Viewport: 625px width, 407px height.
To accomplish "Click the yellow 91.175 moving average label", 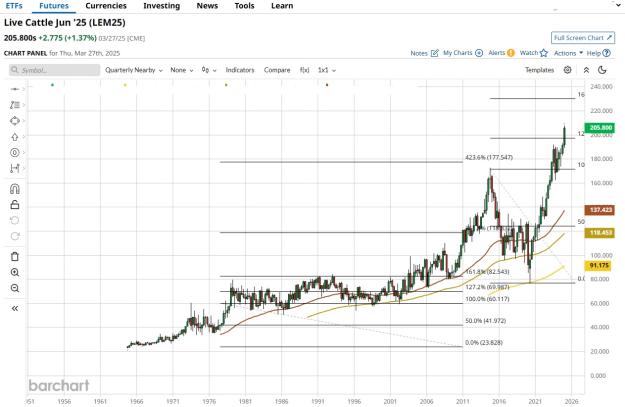I will coord(600,265).
